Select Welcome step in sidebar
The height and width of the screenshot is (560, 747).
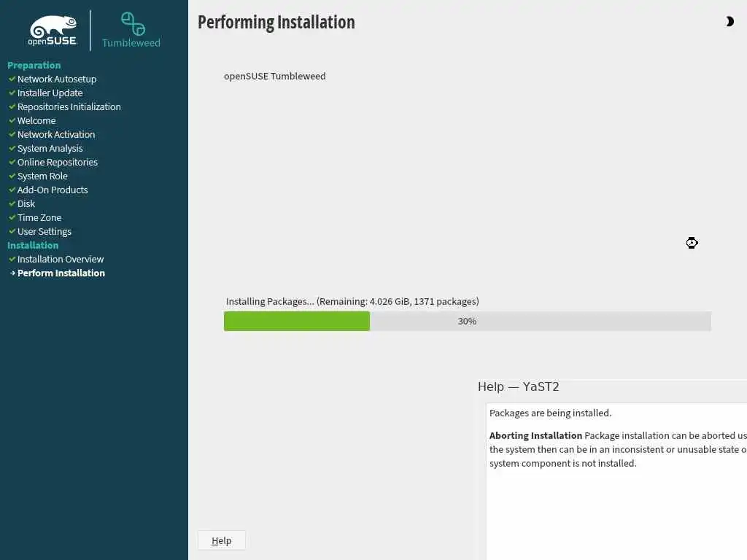click(x=36, y=120)
